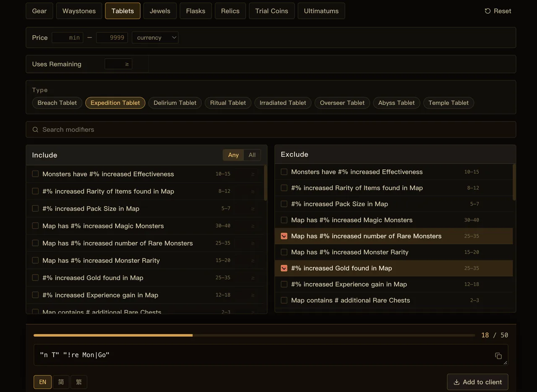Select the Trial Coins tab

(x=271, y=11)
